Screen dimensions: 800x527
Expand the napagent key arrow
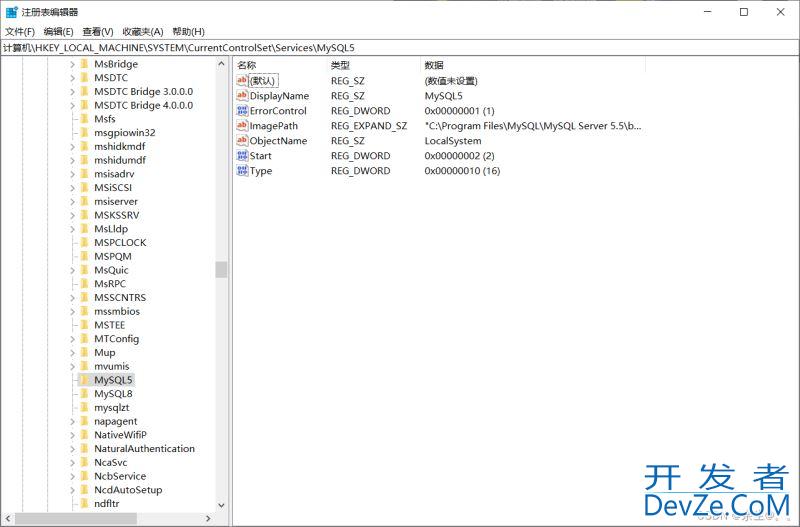pyautogui.click(x=72, y=422)
